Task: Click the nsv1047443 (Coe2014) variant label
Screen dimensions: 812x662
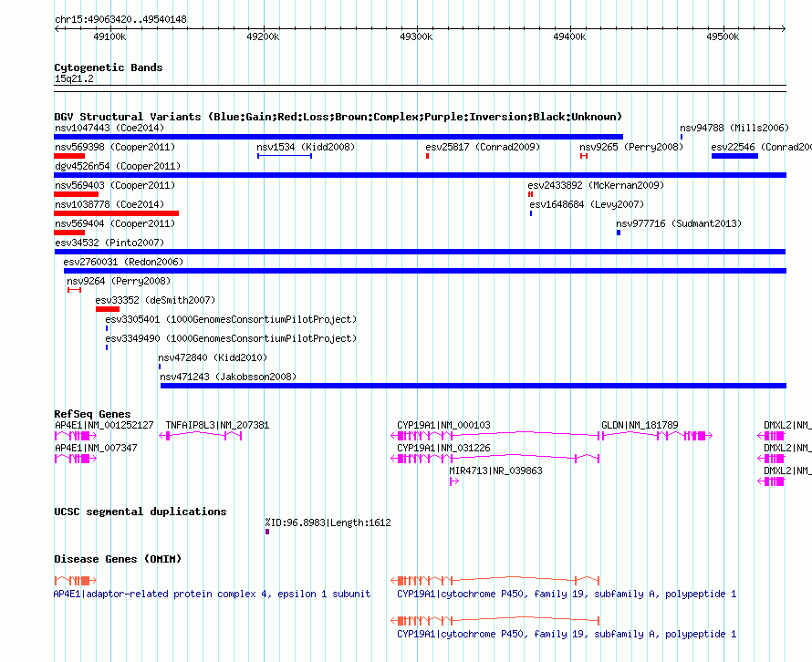Action: pos(109,128)
